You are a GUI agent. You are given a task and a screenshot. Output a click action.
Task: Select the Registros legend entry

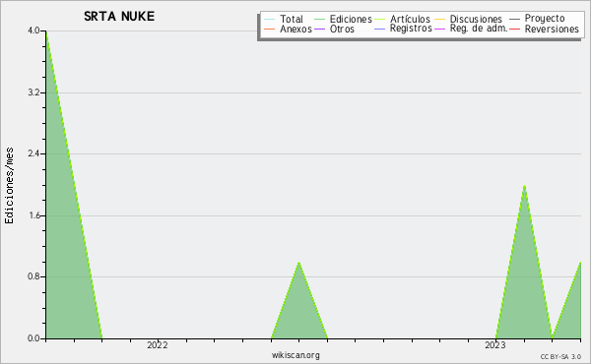point(403,29)
